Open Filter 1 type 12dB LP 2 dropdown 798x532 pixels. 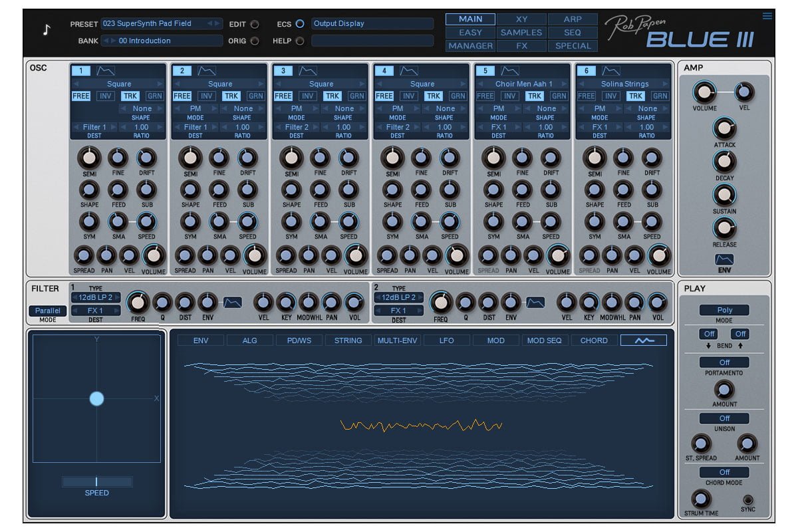click(96, 298)
